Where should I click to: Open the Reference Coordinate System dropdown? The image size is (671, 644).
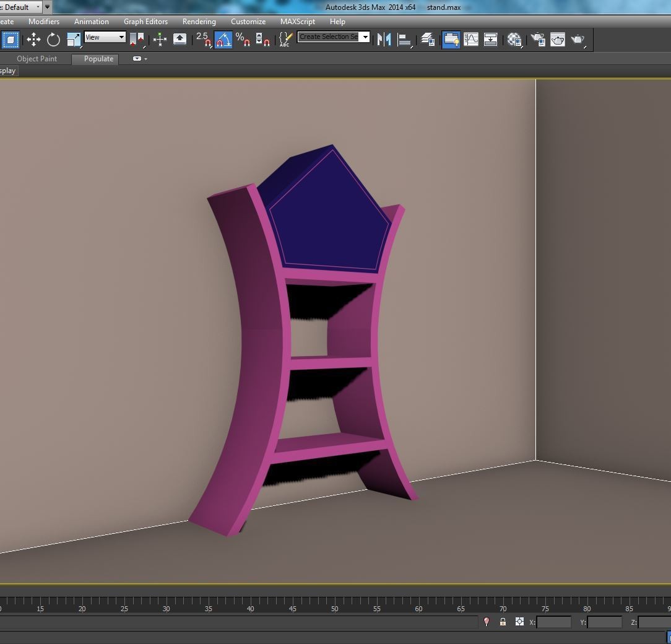105,37
